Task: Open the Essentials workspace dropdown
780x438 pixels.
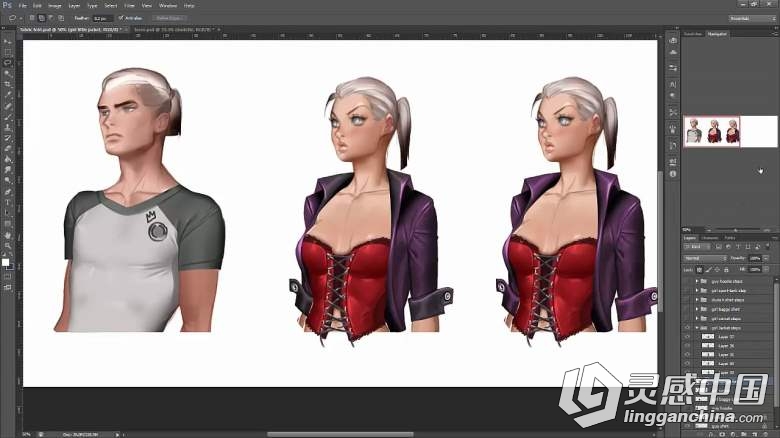Action: (752, 18)
